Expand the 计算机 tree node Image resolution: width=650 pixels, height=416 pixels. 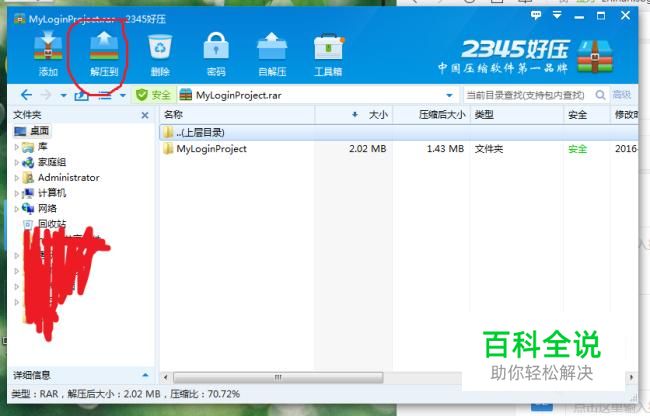pos(17,193)
